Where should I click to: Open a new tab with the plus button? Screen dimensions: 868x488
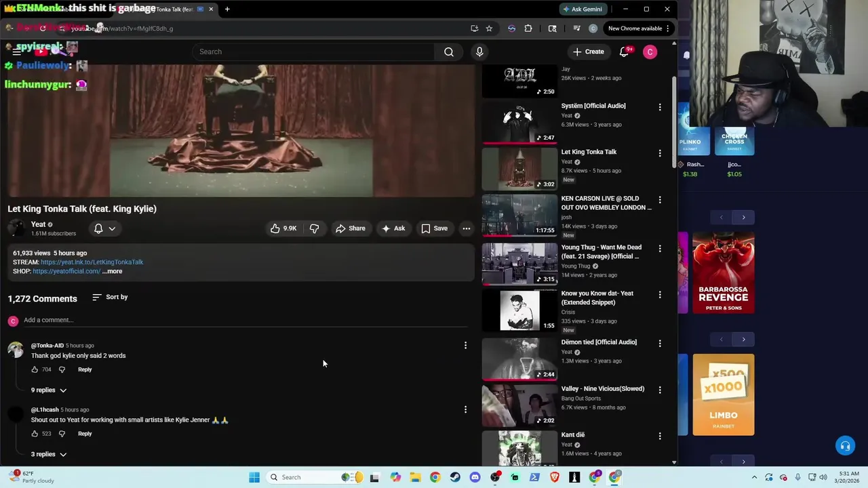[x=227, y=9]
